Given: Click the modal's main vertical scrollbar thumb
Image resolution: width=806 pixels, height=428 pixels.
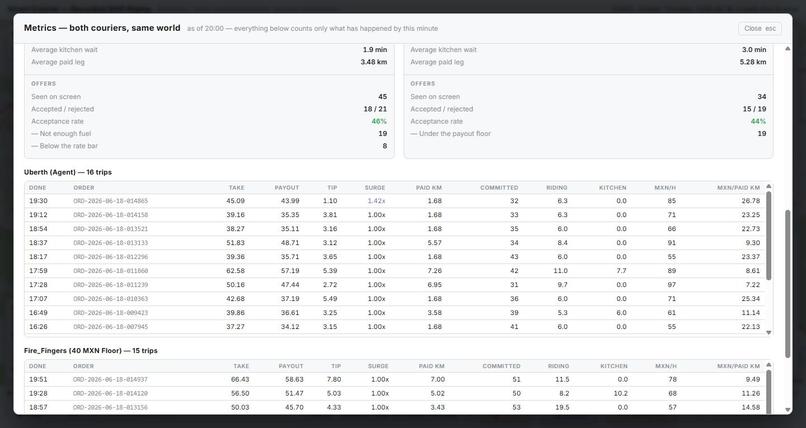Looking at the screenshot, I should click(787, 284).
